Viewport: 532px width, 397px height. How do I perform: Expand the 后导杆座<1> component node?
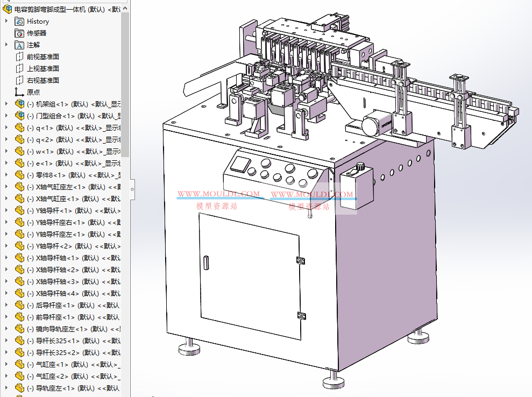7,305
